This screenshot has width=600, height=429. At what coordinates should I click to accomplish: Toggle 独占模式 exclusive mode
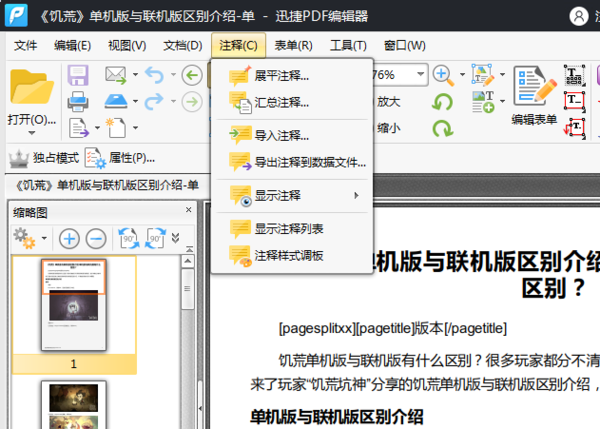pyautogui.click(x=44, y=158)
